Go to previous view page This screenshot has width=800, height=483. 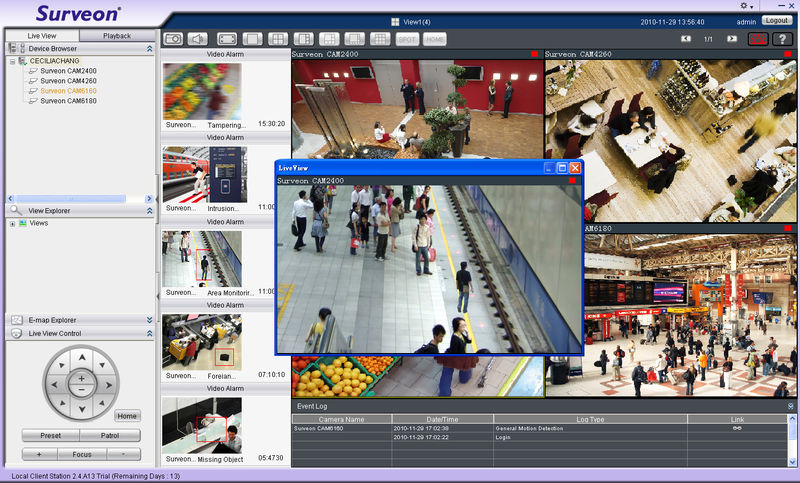tap(686, 39)
